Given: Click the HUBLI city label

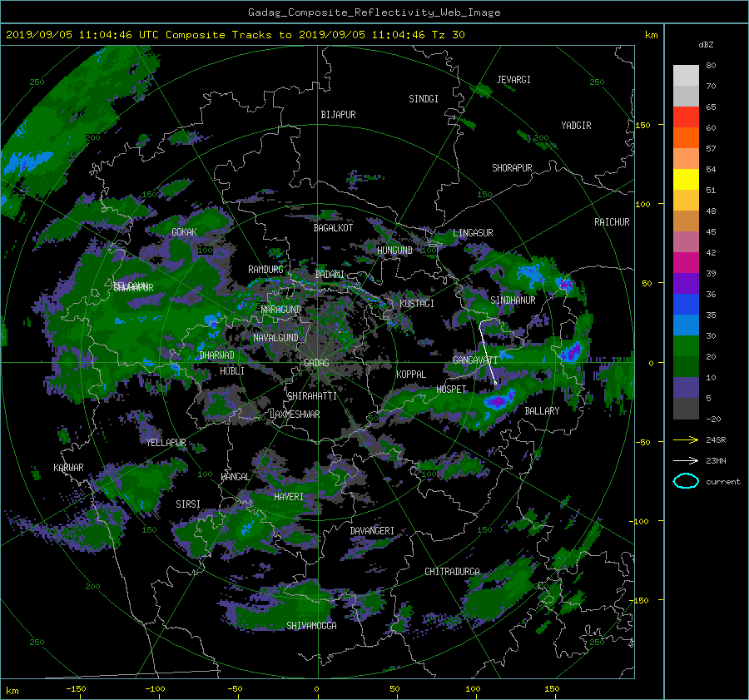Looking at the screenshot, I should coord(232,370).
